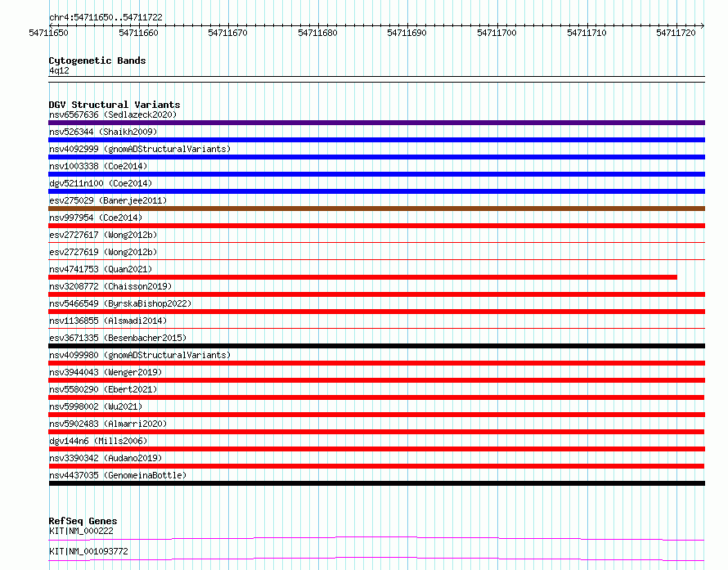
Task: Select the red bar under nsv5998002
Action: (376, 415)
